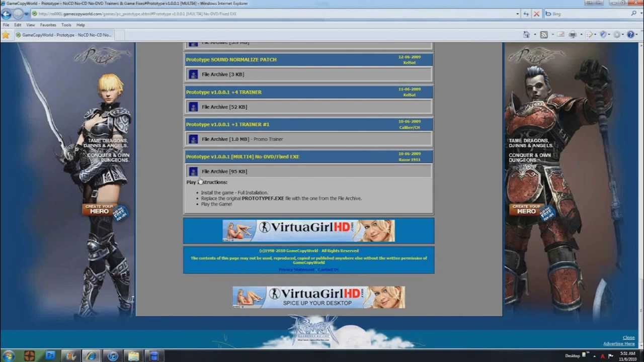644x362 pixels.
Task: Expand the Home button dropdown arrow
Action: [534, 35]
